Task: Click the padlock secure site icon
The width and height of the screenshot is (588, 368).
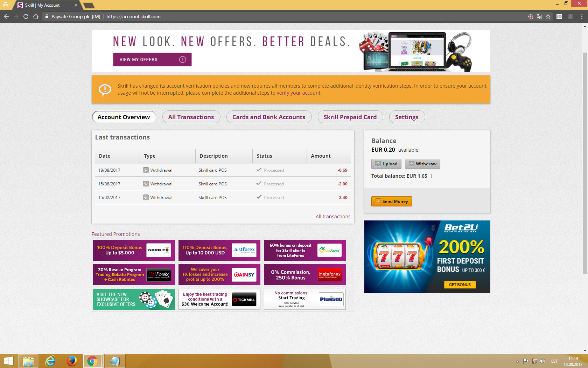Action: [47, 16]
